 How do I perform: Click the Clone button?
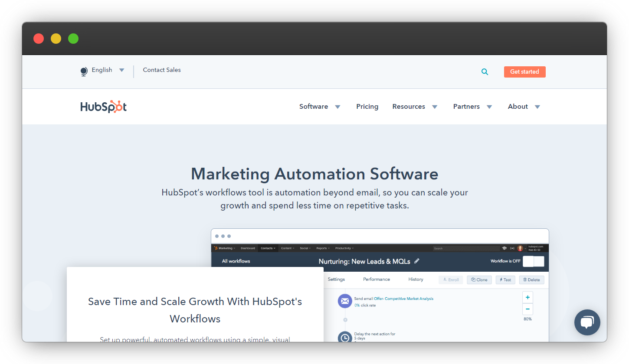(x=479, y=280)
